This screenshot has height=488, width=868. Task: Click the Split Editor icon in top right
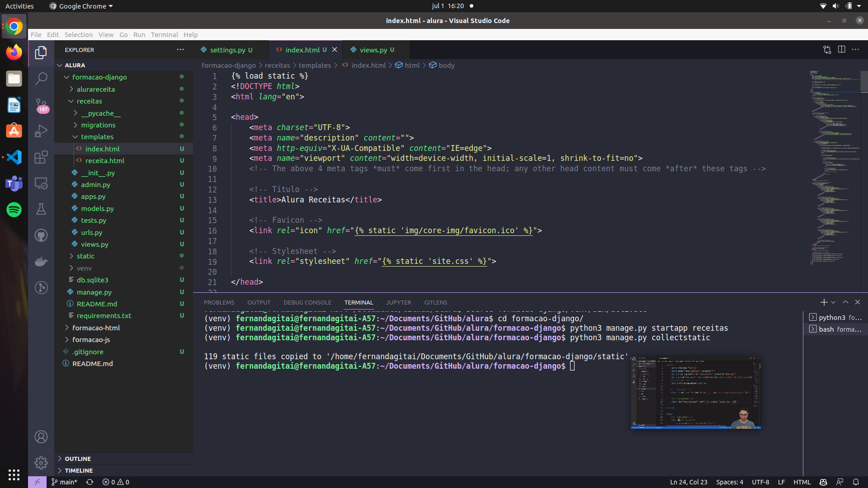841,49
